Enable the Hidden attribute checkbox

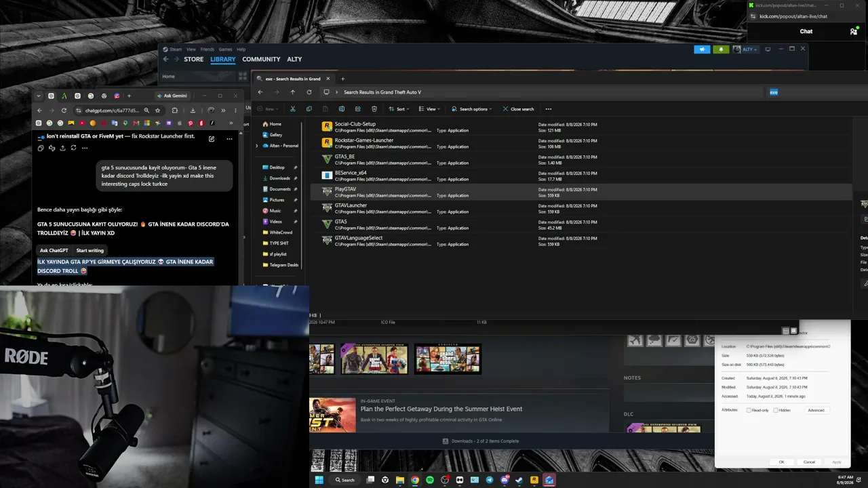click(x=776, y=410)
